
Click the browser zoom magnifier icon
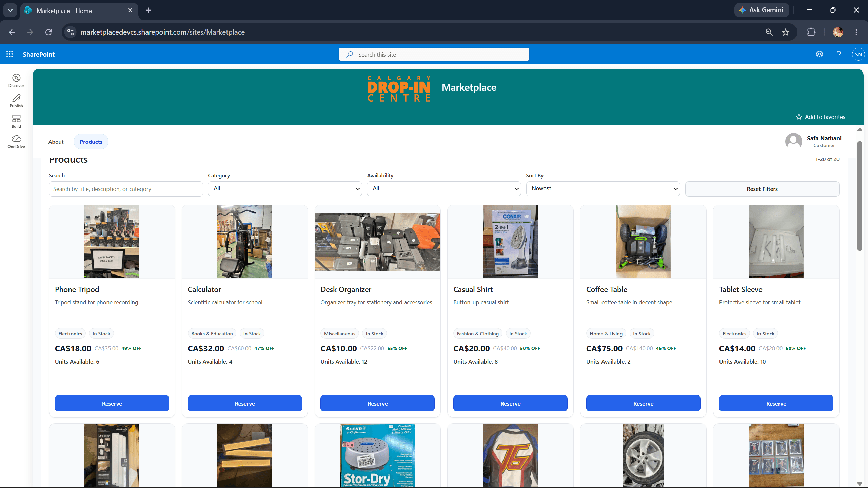[769, 32]
